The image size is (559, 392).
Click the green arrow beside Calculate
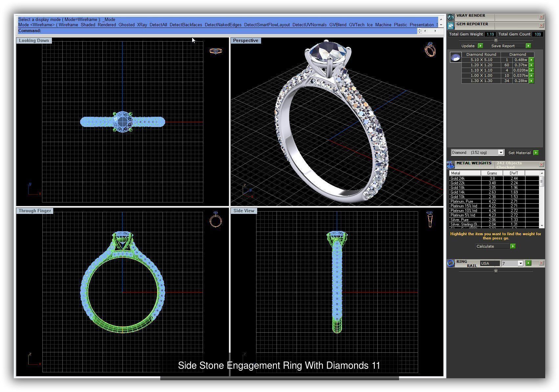(x=513, y=246)
